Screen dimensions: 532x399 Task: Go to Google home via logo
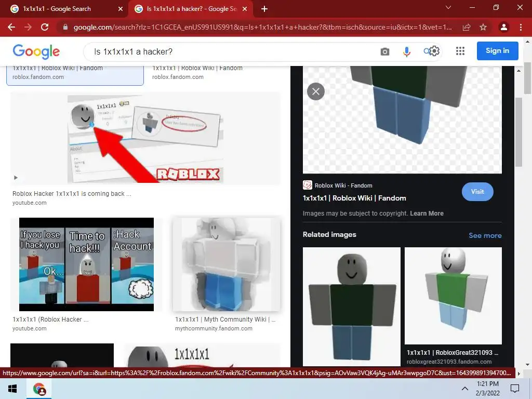point(36,51)
